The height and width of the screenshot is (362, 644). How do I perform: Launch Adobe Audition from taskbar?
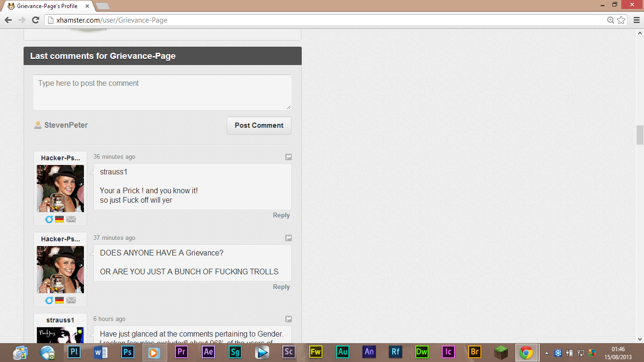[343, 352]
